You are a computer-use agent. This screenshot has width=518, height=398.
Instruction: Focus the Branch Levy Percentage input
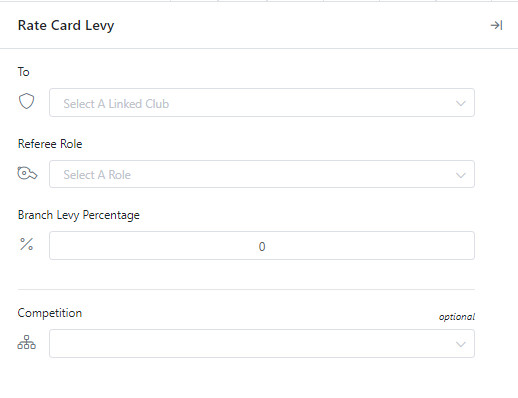click(262, 246)
